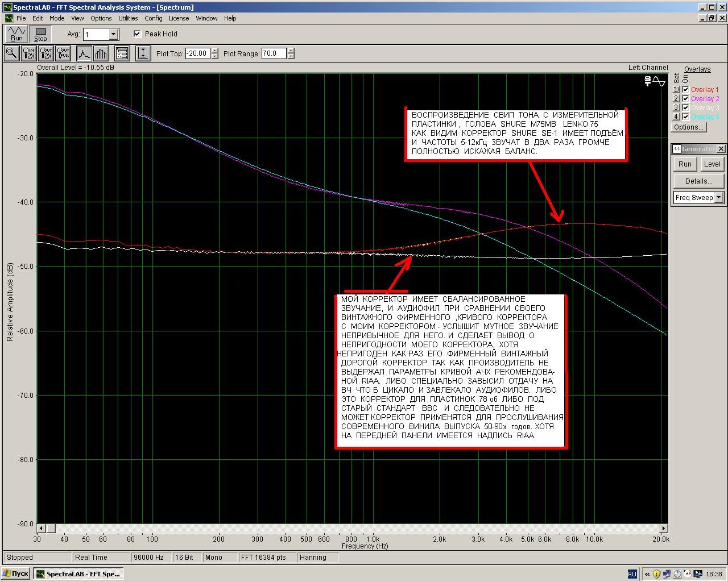
Task: Zoom in 2X on the spectrum
Action: click(28, 53)
